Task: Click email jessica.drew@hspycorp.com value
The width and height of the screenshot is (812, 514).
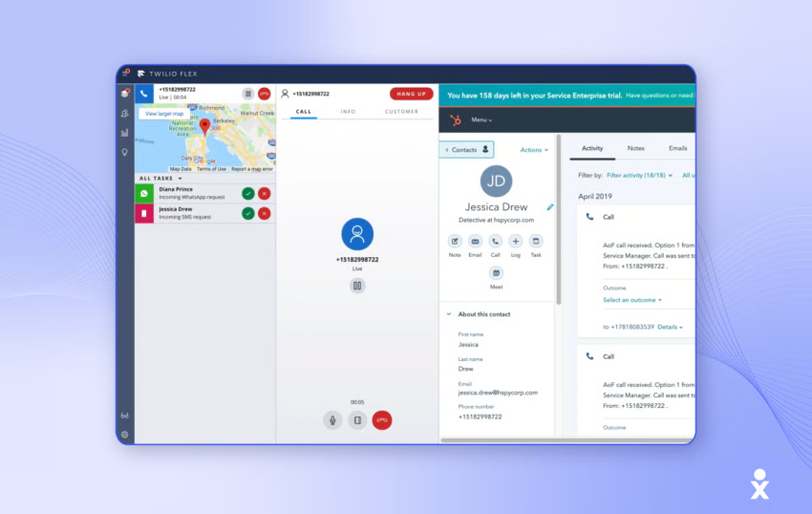Action: tap(498, 393)
